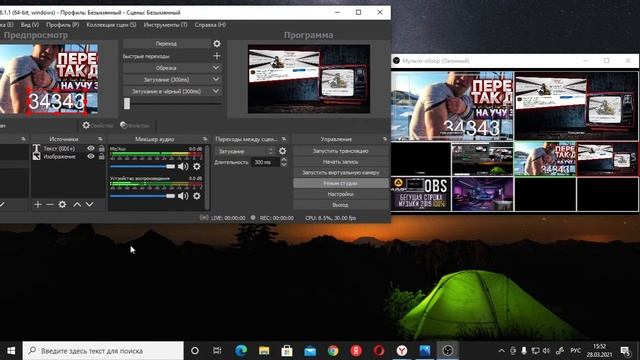Open scene transition properties gear next to Затухание

(282, 151)
